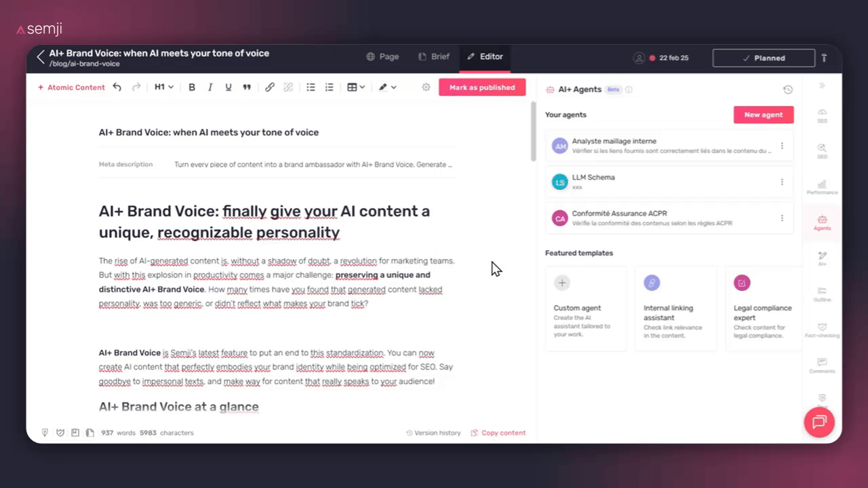Viewport: 868px width, 488px height.
Task: Click the undo arrow
Action: tap(117, 87)
